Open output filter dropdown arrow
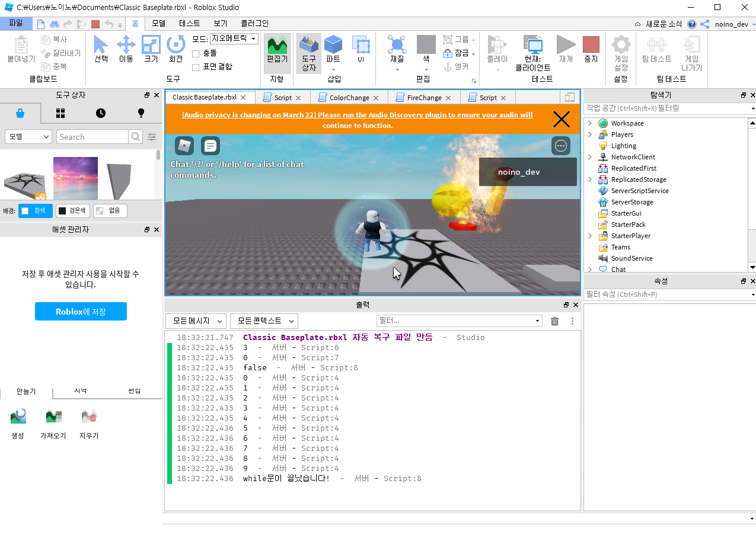Screen dimensions: 756x535 pos(538,321)
